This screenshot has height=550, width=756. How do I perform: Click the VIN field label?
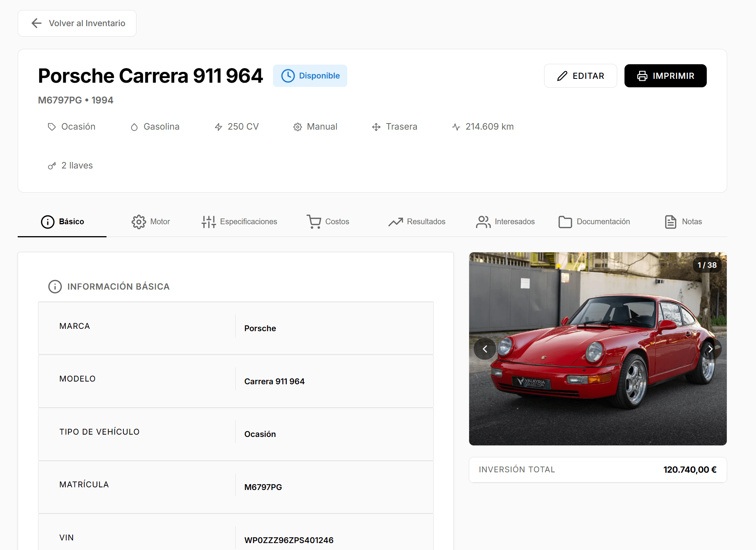[67, 538]
